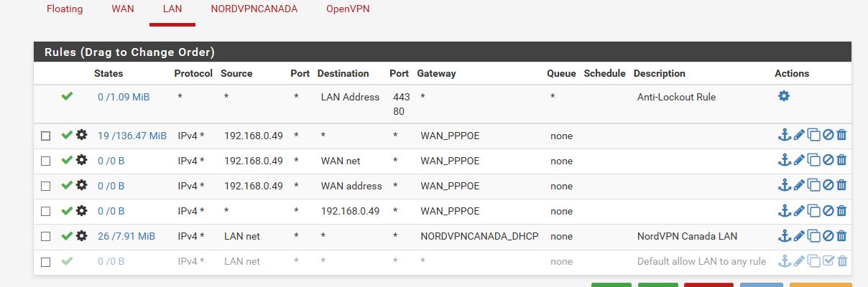Go to the OpenVPN tab

[x=348, y=9]
